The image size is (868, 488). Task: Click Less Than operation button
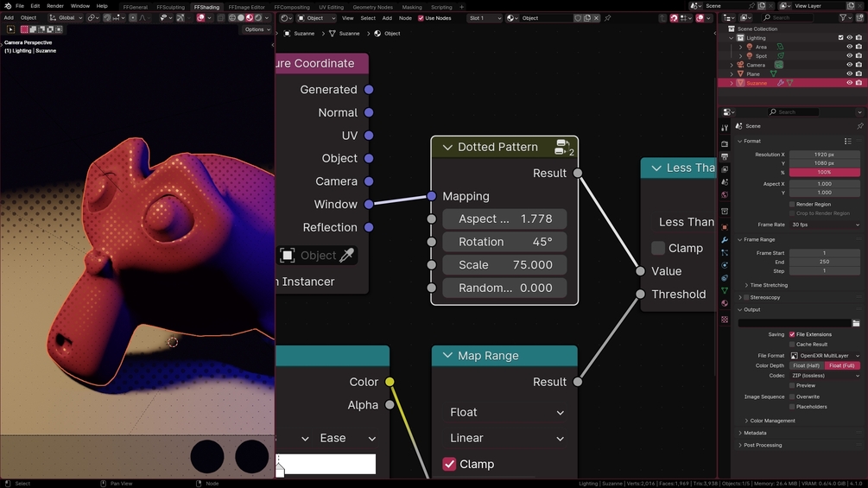tap(685, 222)
